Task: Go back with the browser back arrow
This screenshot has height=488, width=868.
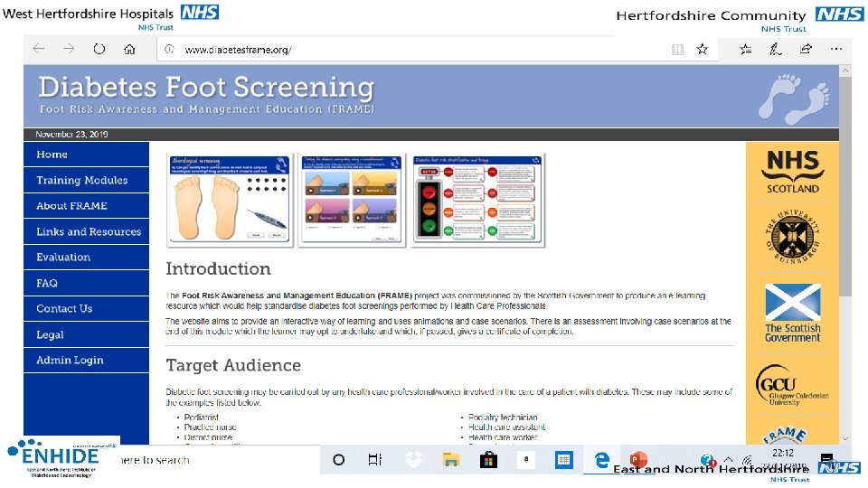Action: coord(39,49)
